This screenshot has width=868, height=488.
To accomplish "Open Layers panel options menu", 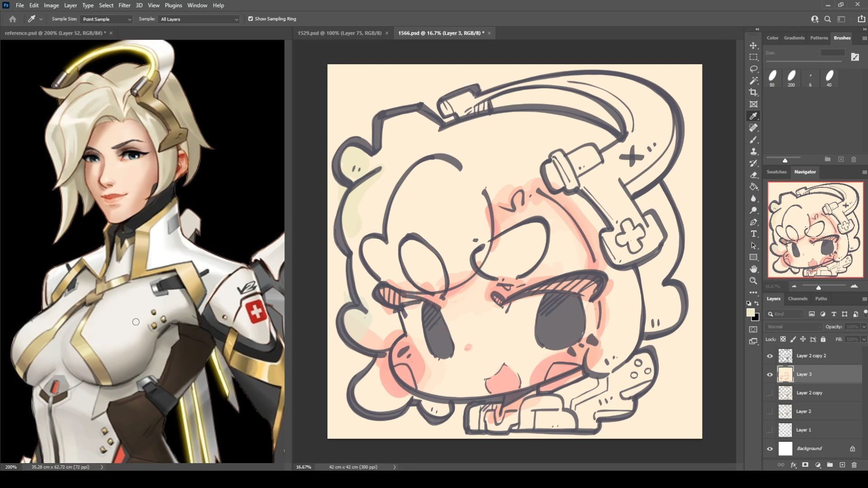I will click(x=864, y=299).
